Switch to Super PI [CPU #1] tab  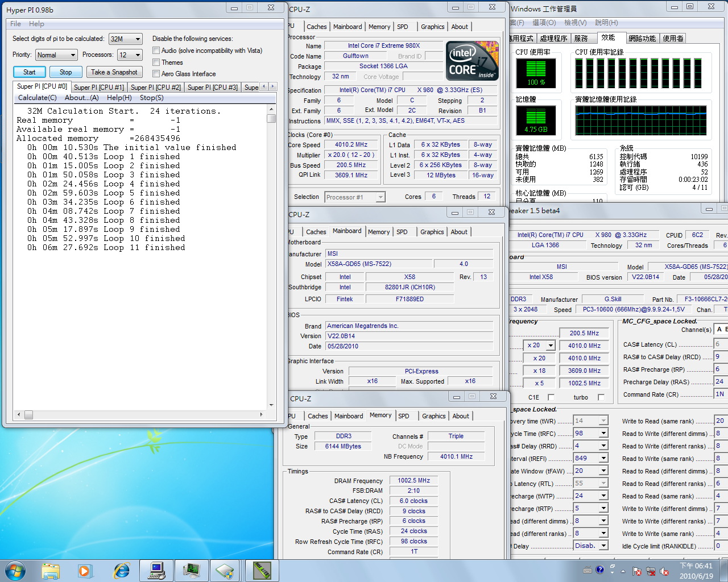(x=99, y=88)
